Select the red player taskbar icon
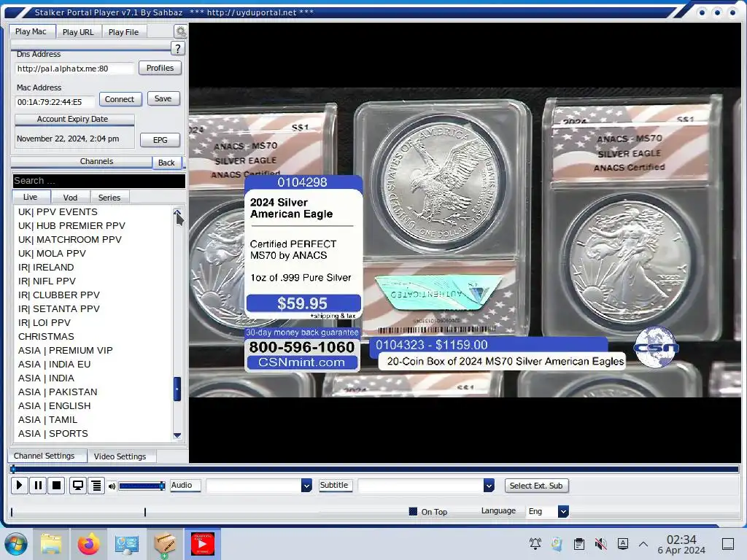This screenshot has width=747, height=560. point(203,544)
